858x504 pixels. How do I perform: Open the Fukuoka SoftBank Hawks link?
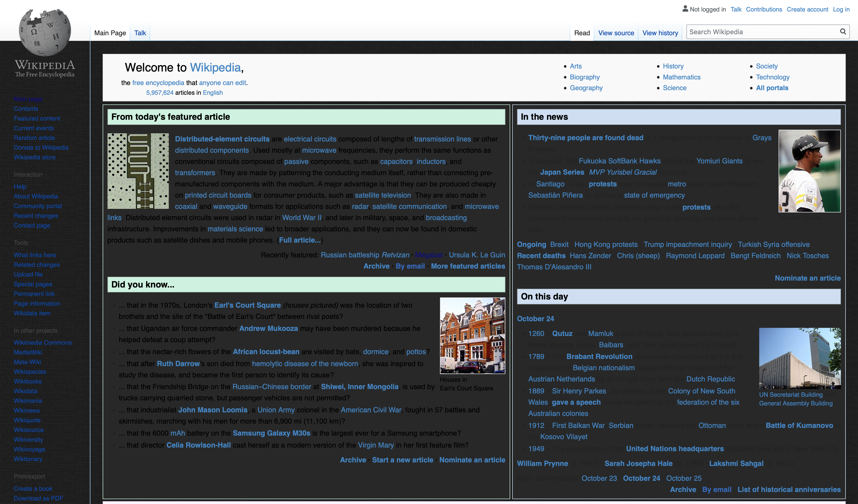point(619,161)
